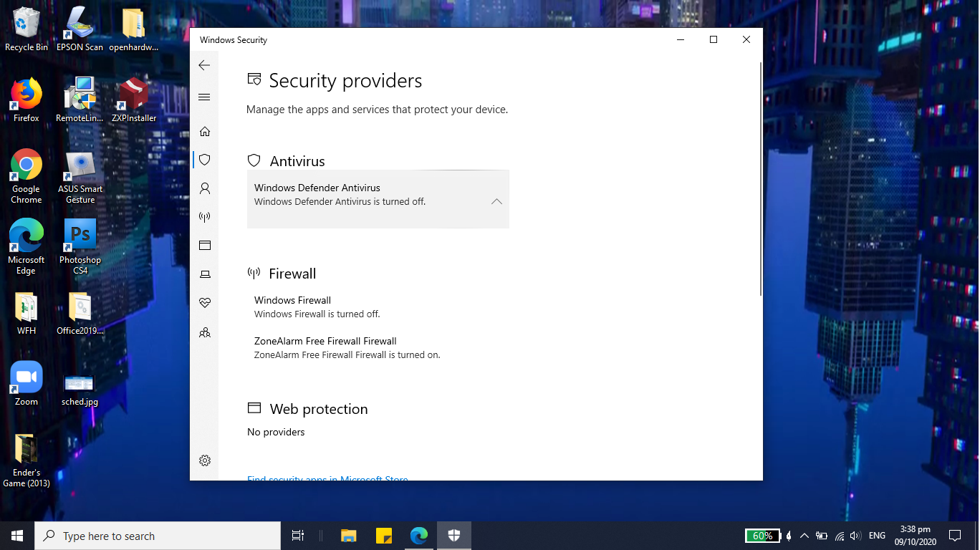Open App & browser control in the sidebar
The image size is (980, 550).
pos(205,246)
